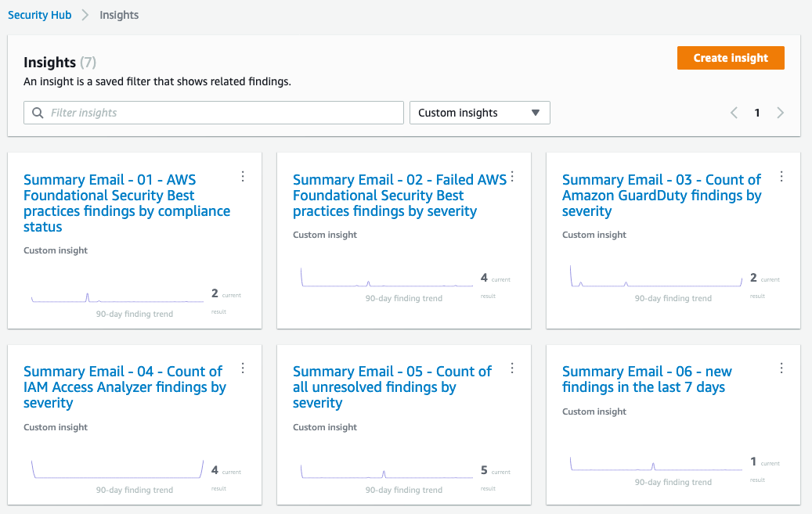812x514 pixels.
Task: Open the kebab menu on Summary Email 02 card
Action: point(512,177)
